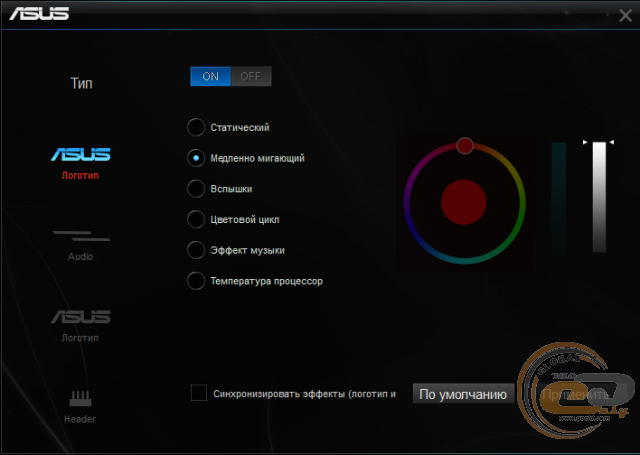
Task: Click the red Логотип label
Action: pyautogui.click(x=80, y=175)
